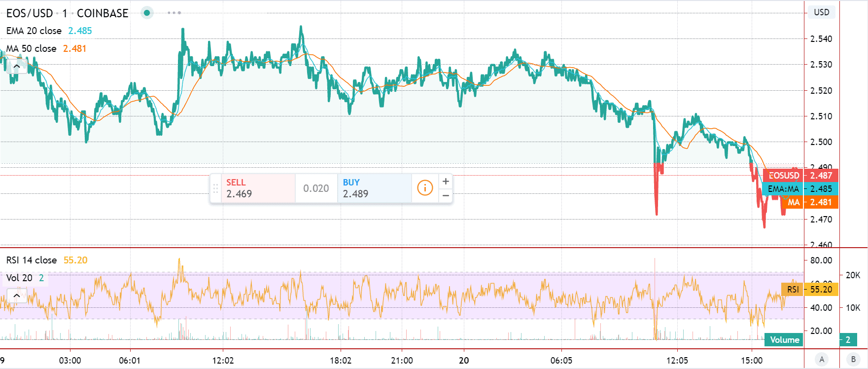Select the EMA 20 close indicator legend
This screenshot has width=868, height=369.
click(x=34, y=31)
